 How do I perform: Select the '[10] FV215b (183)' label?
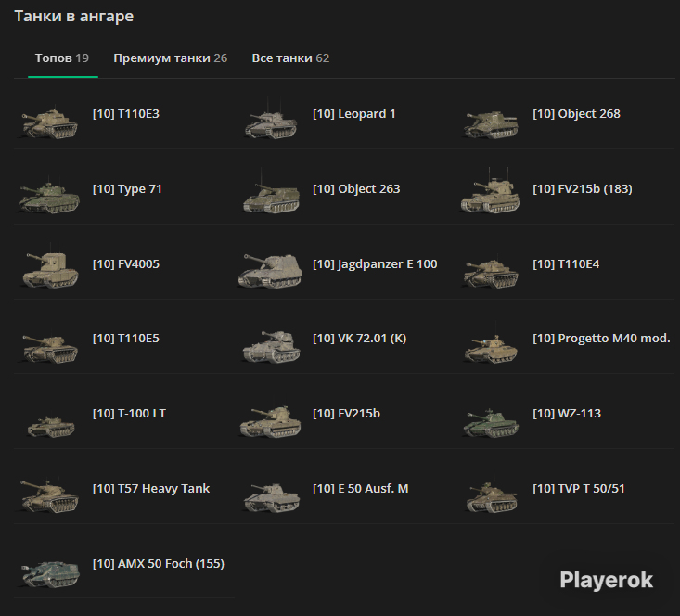583,189
